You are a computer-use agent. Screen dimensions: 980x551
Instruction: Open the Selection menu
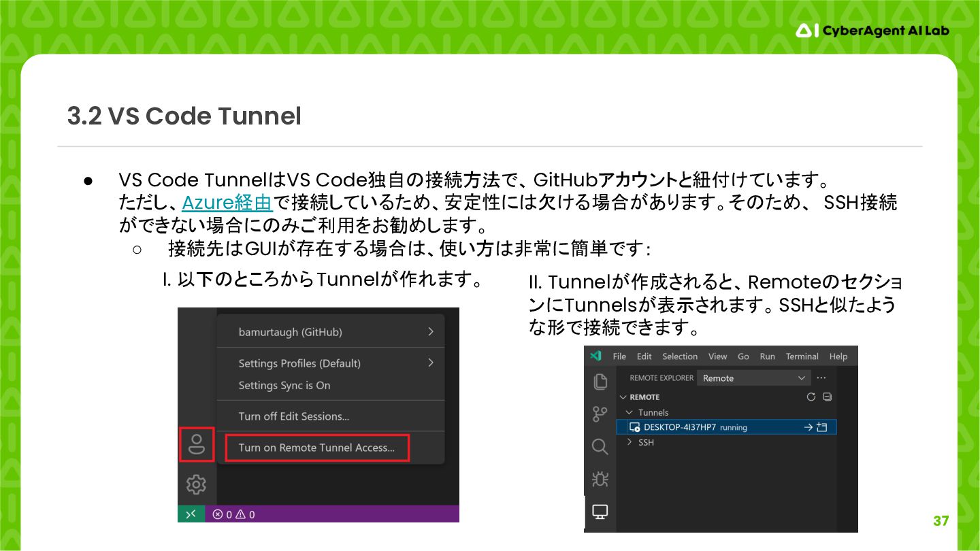point(680,356)
